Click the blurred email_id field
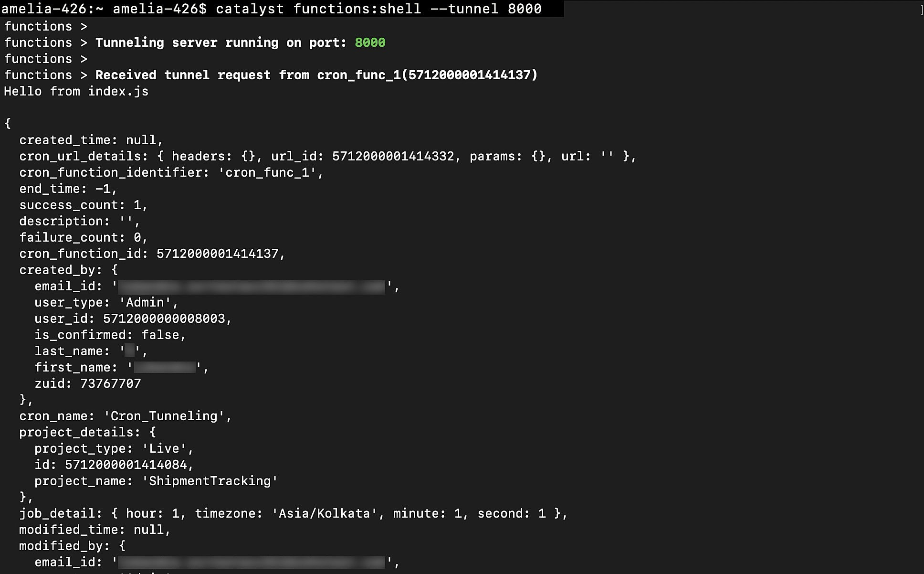 click(252, 287)
